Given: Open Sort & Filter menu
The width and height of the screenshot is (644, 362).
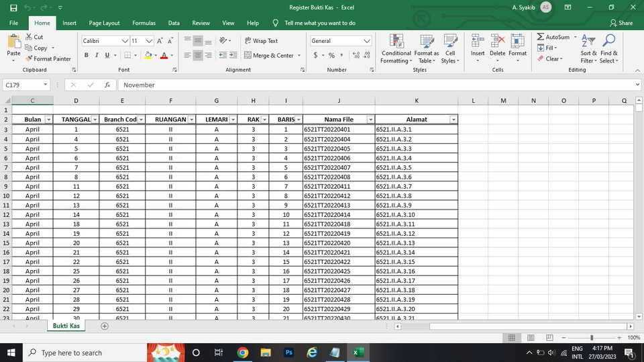Looking at the screenshot, I should pos(588,49).
